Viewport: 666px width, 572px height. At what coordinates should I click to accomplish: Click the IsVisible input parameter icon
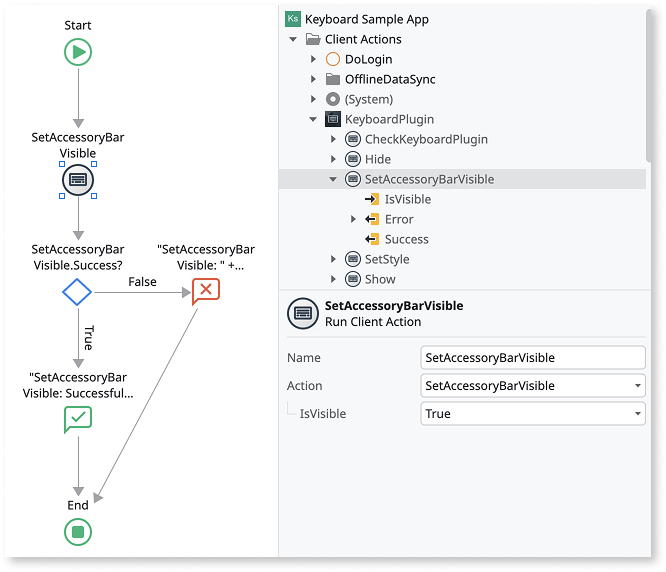point(372,199)
